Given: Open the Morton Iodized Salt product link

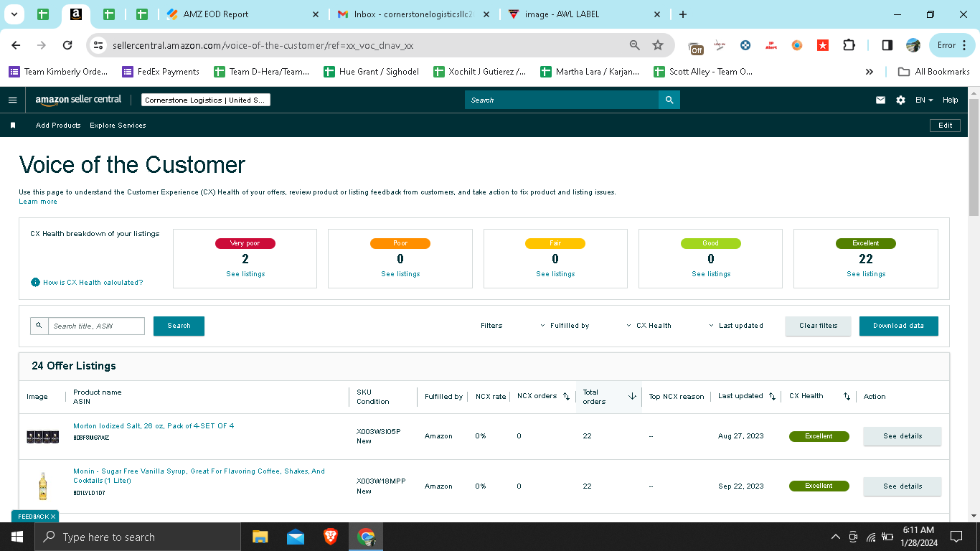Looking at the screenshot, I should pos(154,426).
